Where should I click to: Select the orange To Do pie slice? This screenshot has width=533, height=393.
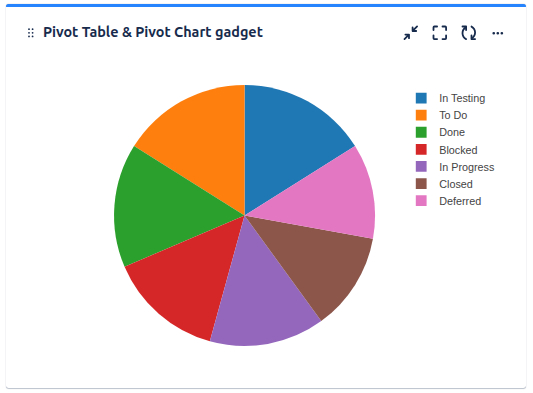point(201,143)
